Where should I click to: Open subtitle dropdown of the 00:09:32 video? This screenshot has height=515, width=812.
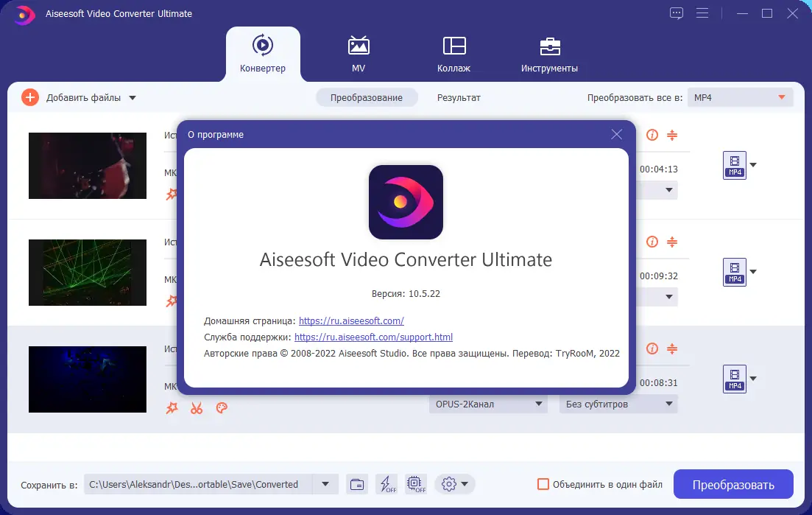(657, 297)
